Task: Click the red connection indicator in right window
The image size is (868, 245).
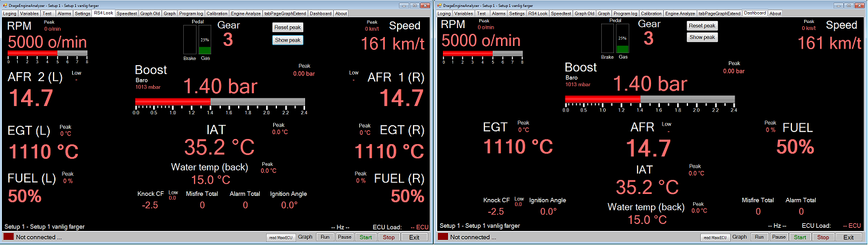Action: click(442, 237)
